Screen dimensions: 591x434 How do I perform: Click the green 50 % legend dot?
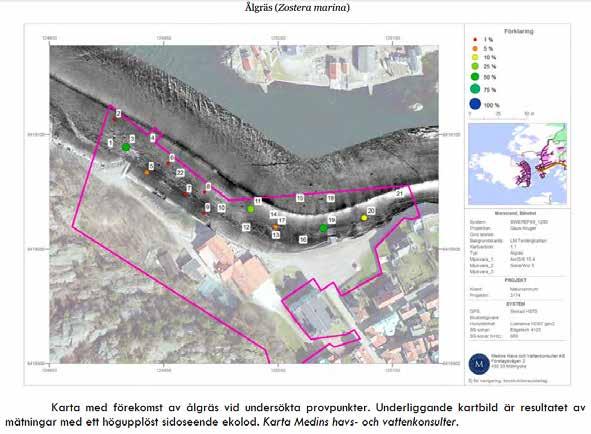pyautogui.click(x=475, y=77)
